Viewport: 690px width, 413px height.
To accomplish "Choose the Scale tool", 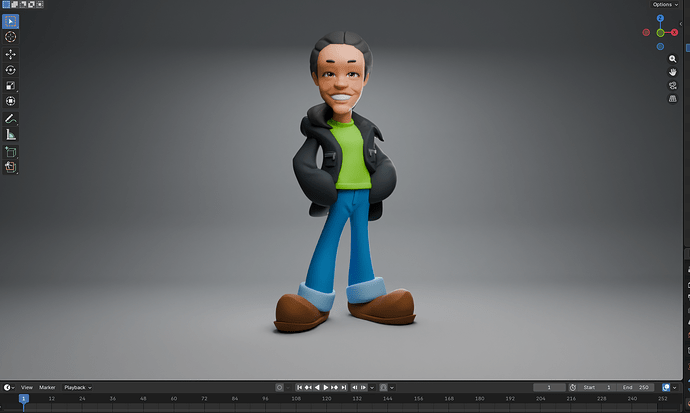I will 11,85.
